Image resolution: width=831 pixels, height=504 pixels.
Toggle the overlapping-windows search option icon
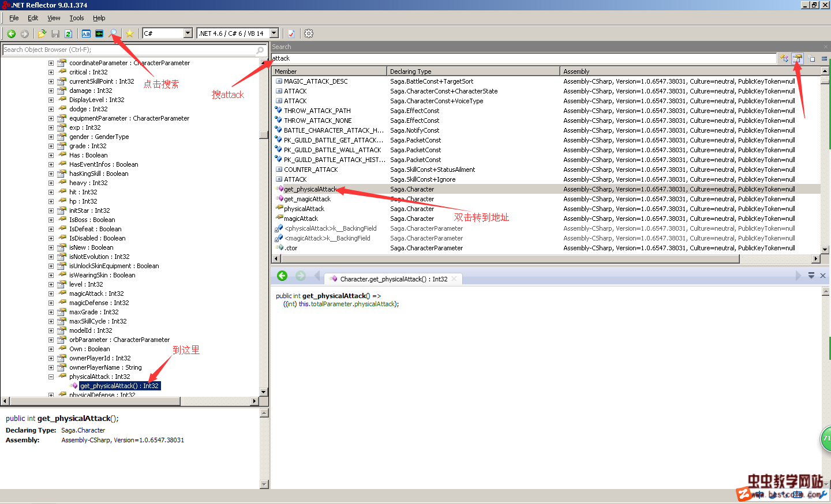tap(812, 58)
